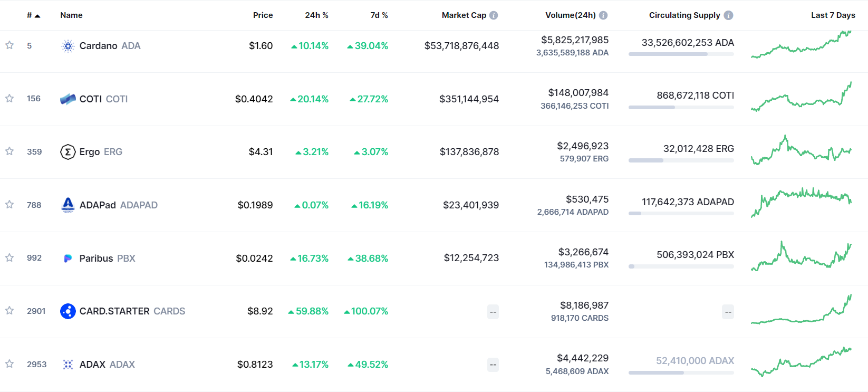This screenshot has width=868, height=392.
Task: Click Paribus 24h change 16.73%
Action: 310,259
